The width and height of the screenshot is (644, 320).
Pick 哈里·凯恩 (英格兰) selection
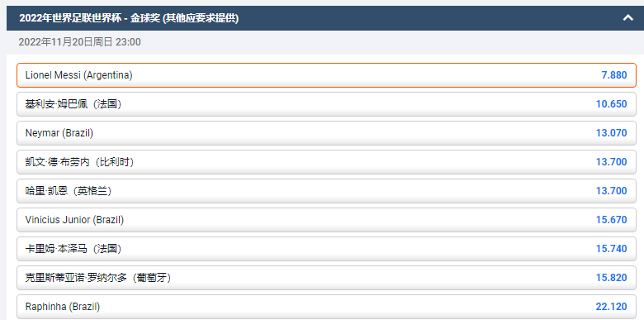(326, 191)
